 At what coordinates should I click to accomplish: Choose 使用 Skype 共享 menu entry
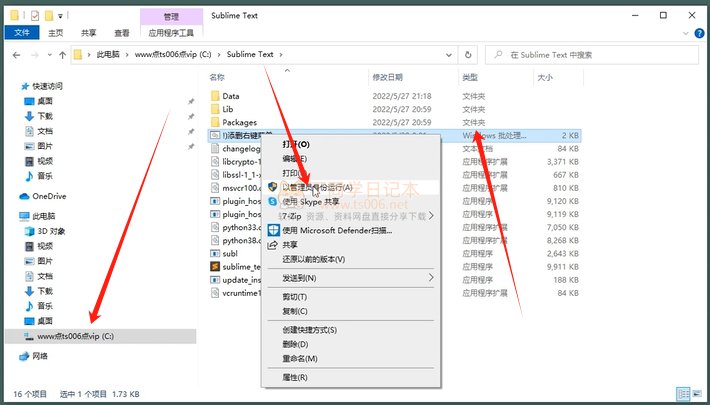(x=351, y=202)
